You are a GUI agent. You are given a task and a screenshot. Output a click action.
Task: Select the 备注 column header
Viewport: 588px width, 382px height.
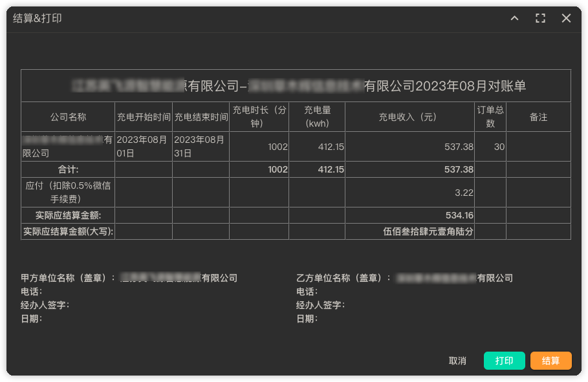click(x=538, y=117)
